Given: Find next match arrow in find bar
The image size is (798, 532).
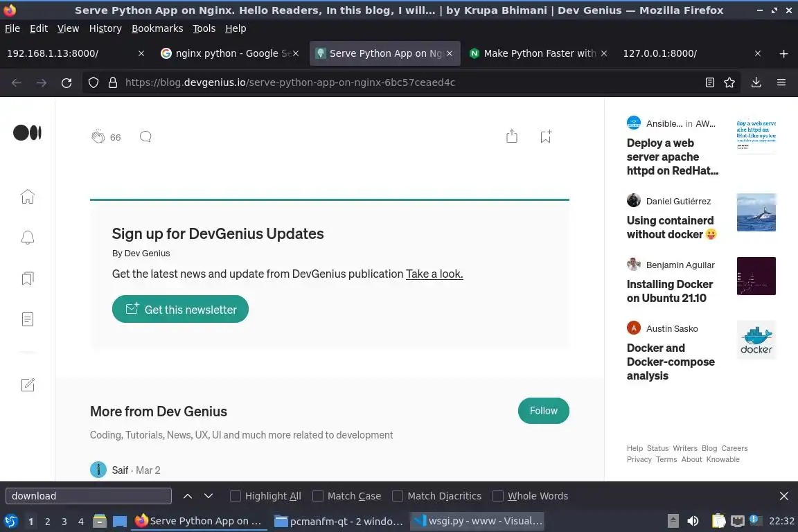Looking at the screenshot, I should pyautogui.click(x=208, y=496).
